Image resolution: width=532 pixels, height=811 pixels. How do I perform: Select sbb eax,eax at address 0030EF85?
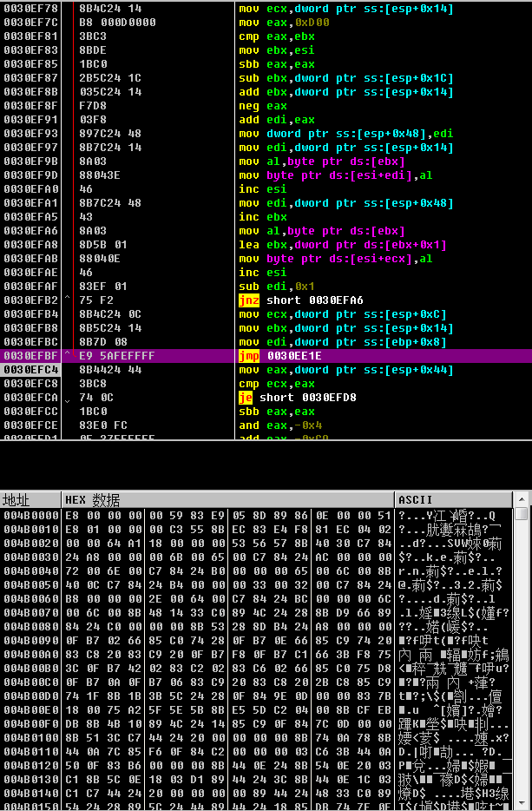coord(277,64)
